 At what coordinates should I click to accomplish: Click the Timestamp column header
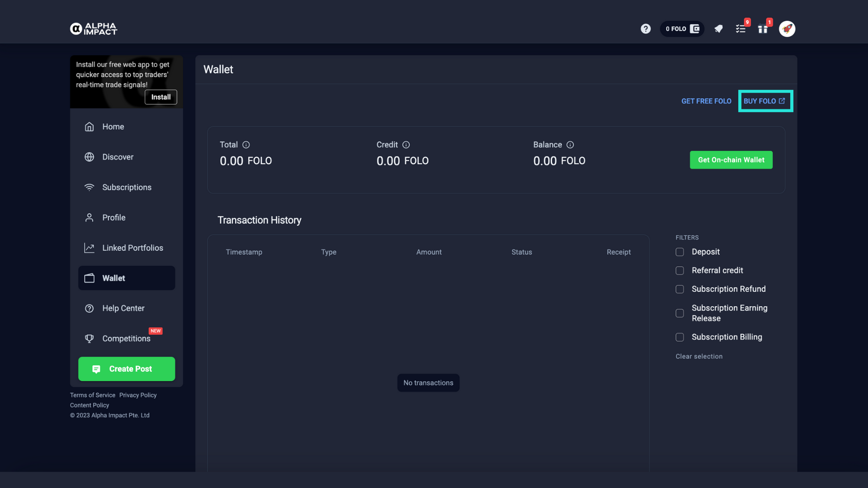[244, 252]
